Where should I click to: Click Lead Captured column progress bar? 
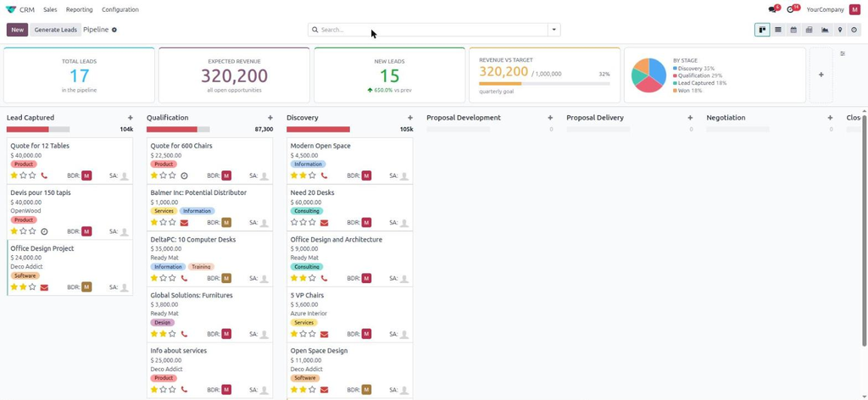(38, 130)
